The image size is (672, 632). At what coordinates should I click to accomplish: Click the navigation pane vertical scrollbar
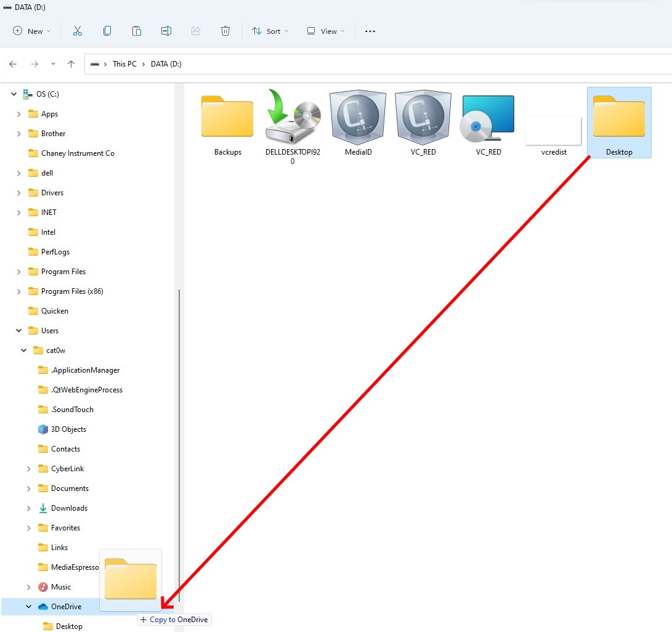click(x=179, y=445)
